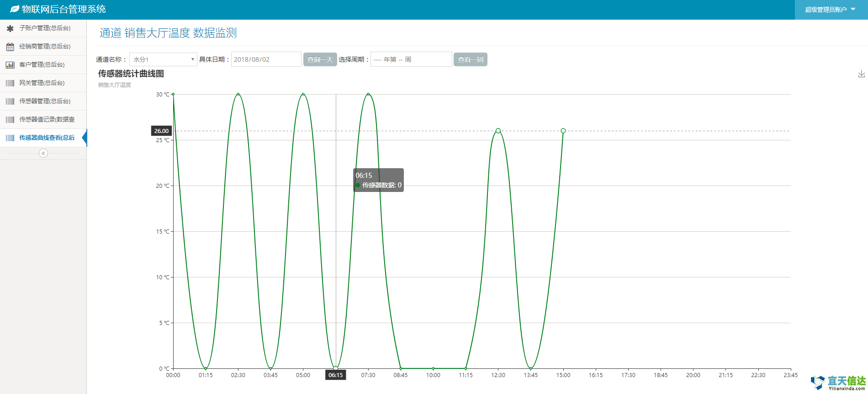Click the barcode icon beside 传感器值记录
This screenshot has height=394, width=868.
coord(10,120)
